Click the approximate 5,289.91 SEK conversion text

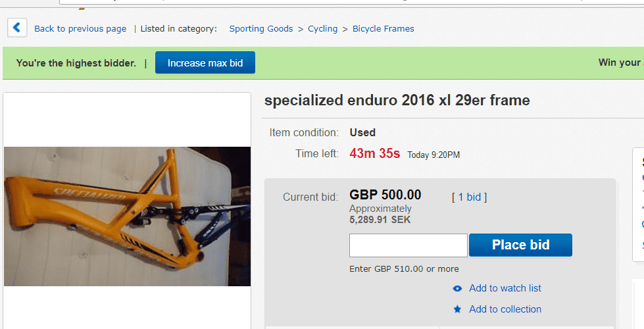[x=380, y=220]
